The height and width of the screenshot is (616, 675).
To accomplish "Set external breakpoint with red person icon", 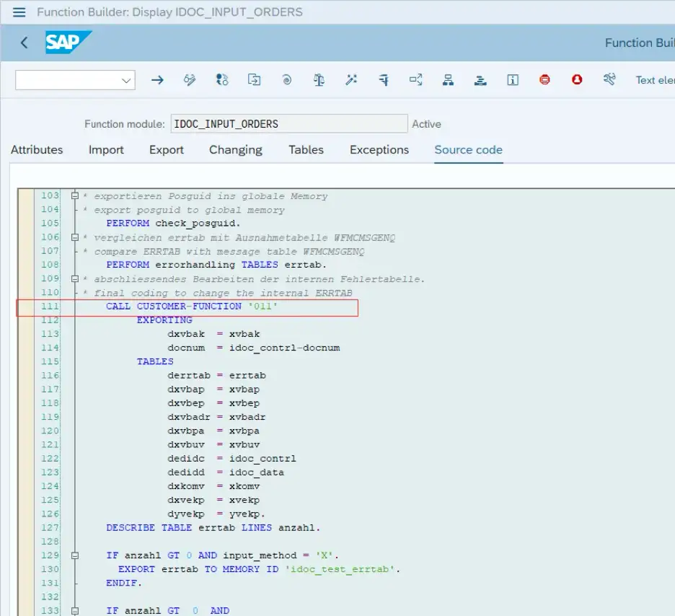I will 577,80.
